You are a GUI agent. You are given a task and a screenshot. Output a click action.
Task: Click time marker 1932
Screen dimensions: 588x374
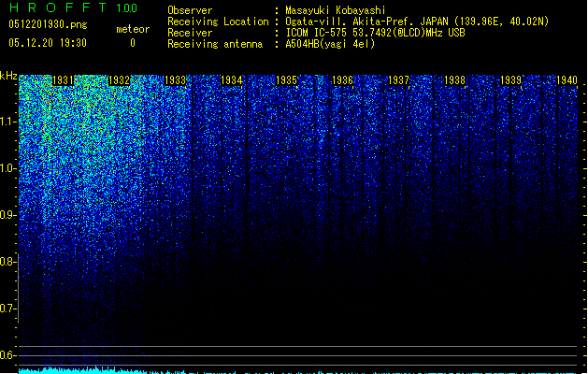point(119,80)
